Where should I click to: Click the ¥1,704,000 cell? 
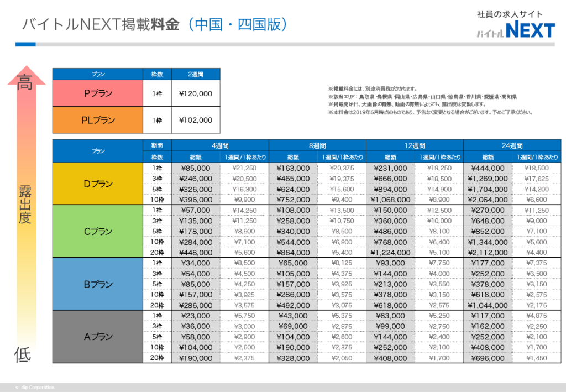pos(488,189)
